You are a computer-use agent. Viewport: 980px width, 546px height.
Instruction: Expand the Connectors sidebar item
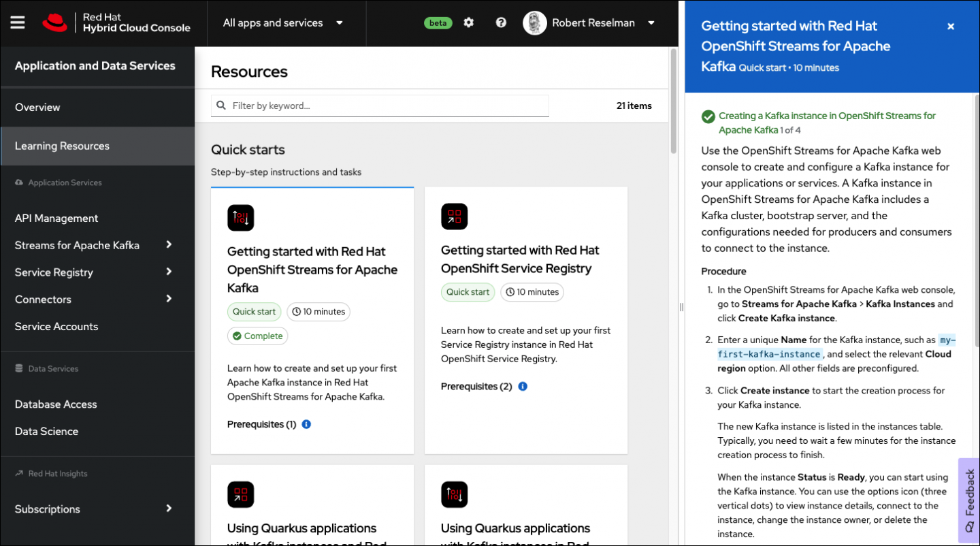(x=97, y=300)
